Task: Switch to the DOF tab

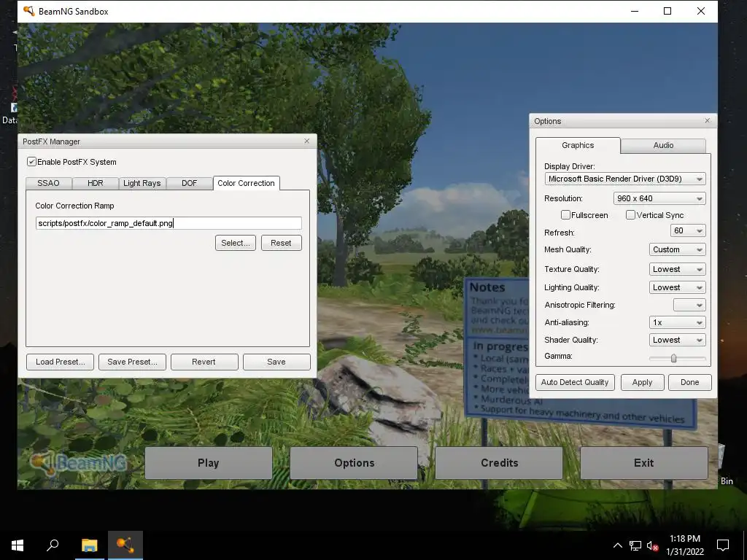Action: [189, 183]
